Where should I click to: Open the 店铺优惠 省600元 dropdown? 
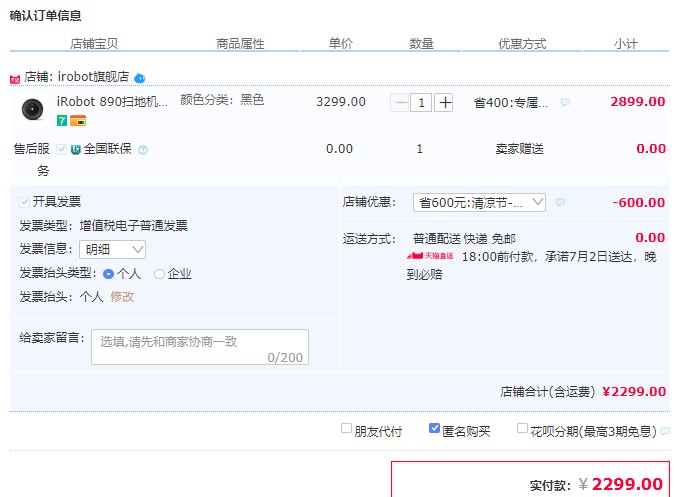click(x=479, y=202)
